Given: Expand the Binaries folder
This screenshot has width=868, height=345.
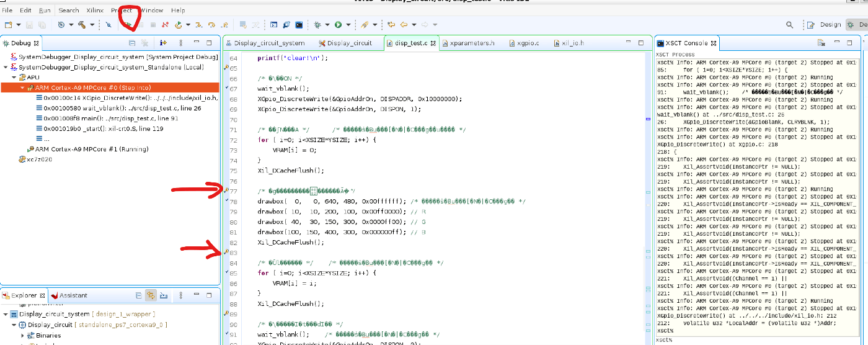Looking at the screenshot, I should click(22, 335).
